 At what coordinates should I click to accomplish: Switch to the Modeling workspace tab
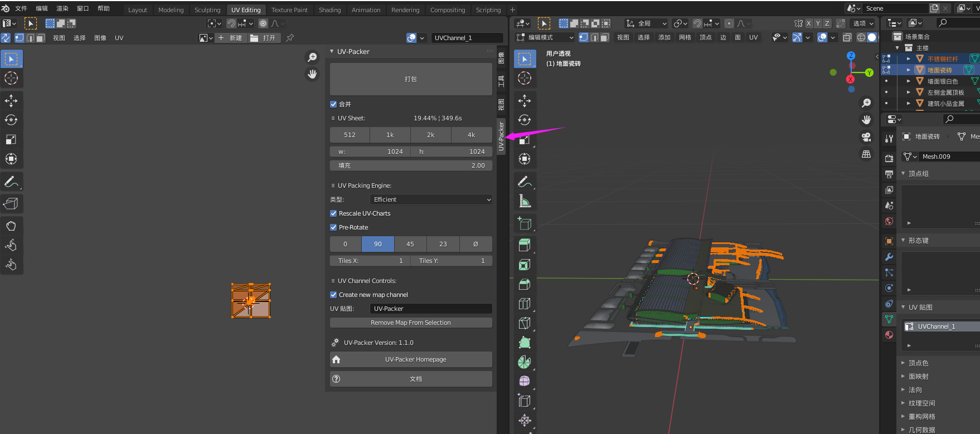pos(171,10)
